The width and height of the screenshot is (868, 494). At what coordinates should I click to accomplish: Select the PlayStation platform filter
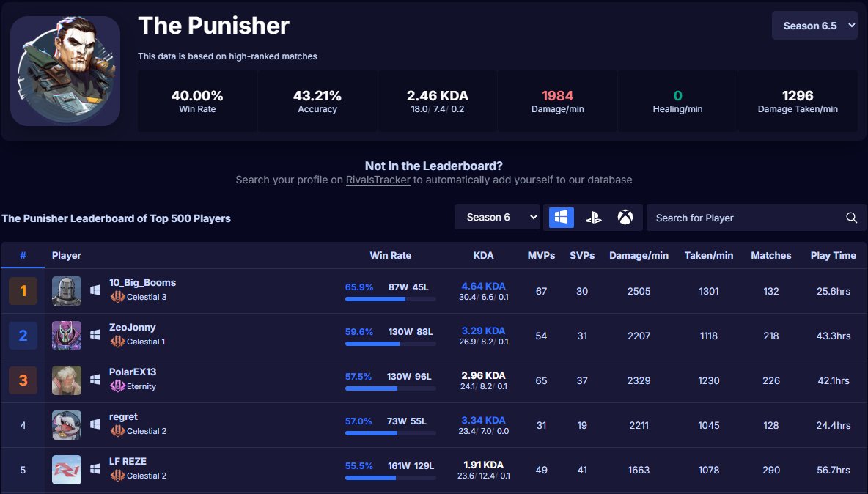(x=593, y=218)
